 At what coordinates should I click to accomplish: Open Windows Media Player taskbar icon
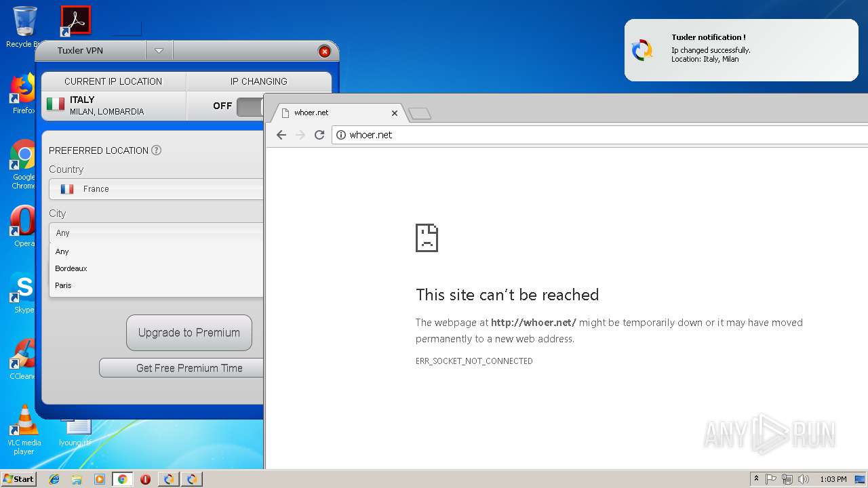point(100,479)
